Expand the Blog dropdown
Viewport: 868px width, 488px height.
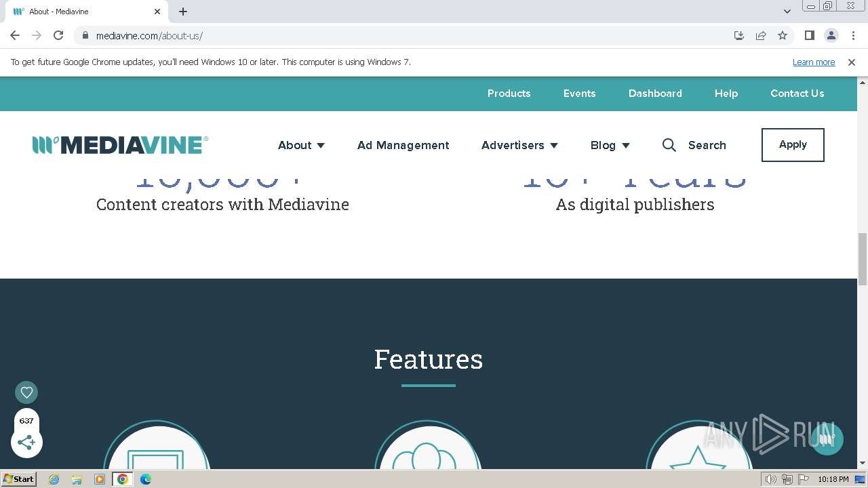(x=610, y=145)
